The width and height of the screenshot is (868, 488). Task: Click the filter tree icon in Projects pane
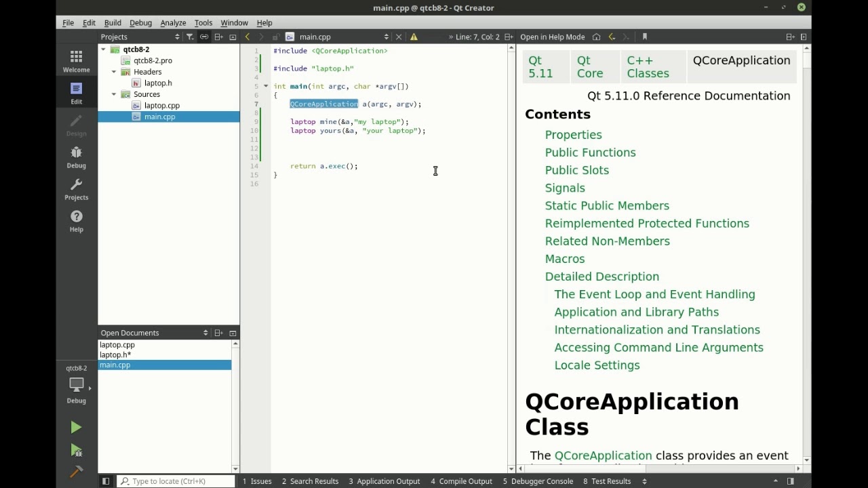pyautogui.click(x=190, y=37)
